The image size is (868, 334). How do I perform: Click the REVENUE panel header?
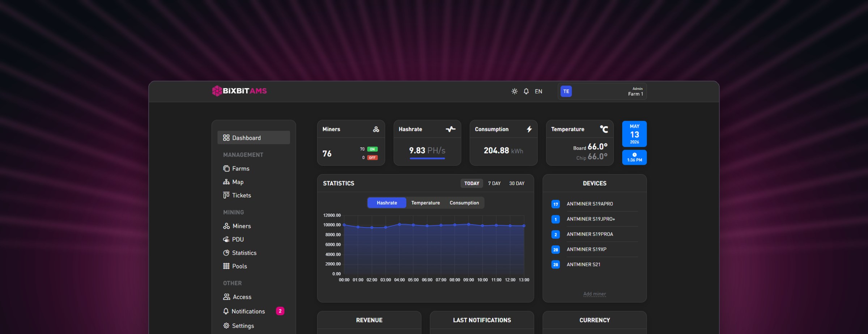[x=369, y=320]
